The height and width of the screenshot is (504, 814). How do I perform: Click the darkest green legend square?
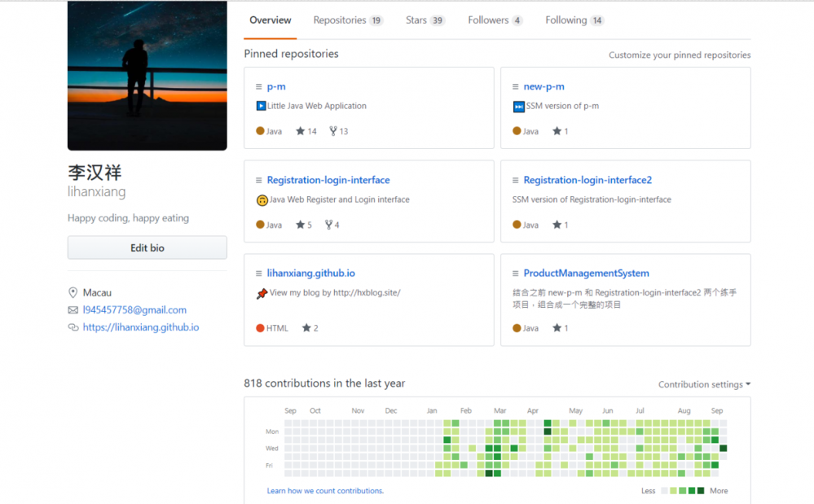coord(701,491)
